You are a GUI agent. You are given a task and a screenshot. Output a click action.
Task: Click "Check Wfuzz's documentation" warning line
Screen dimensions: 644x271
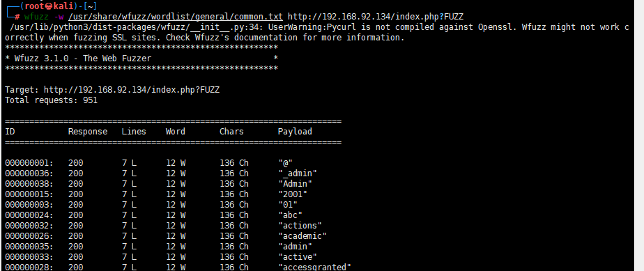point(205,38)
